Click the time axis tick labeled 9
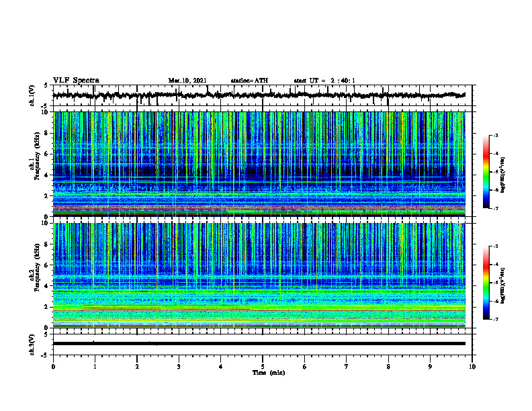 tap(430, 367)
